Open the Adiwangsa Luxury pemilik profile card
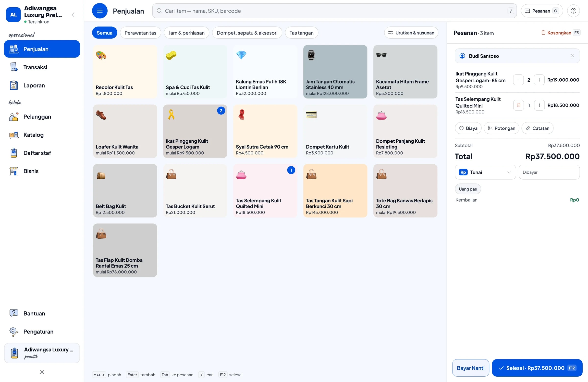The image size is (588, 382). pyautogui.click(x=42, y=353)
